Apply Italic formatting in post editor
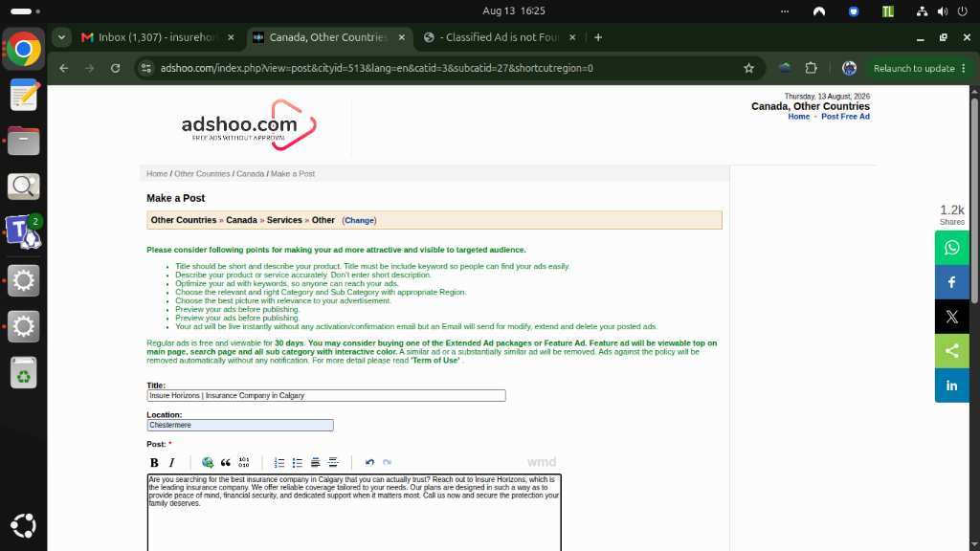 point(172,462)
